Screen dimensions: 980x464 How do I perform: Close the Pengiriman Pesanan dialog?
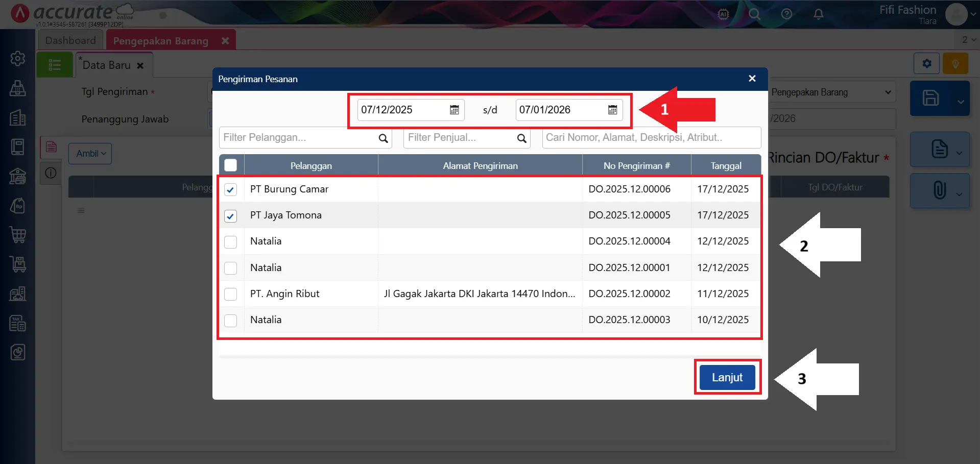pyautogui.click(x=752, y=79)
